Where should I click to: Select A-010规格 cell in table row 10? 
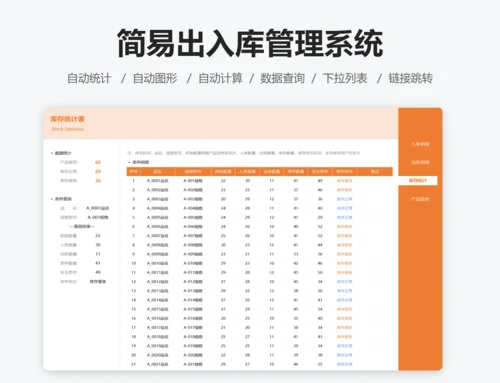coord(193,263)
